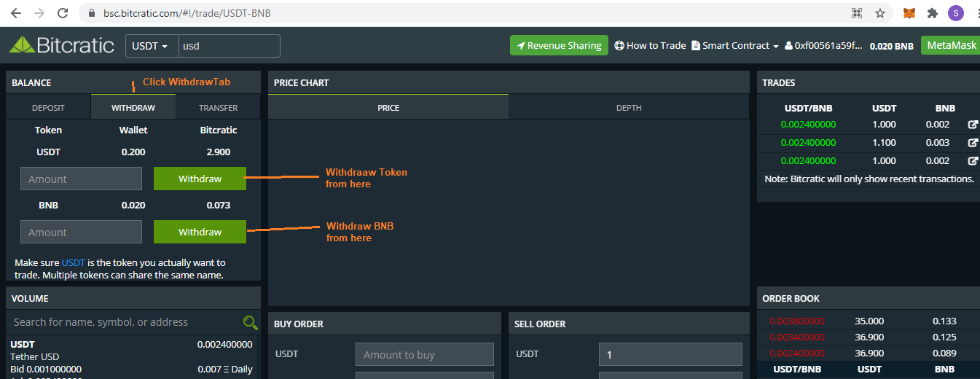The width and height of the screenshot is (980, 379).
Task: Open the Revenue Sharing button
Action: (x=559, y=46)
